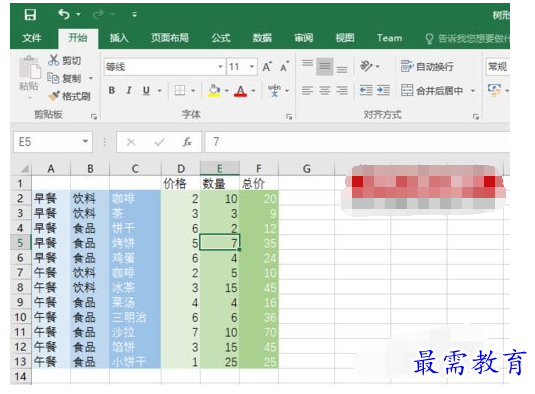Screen dimensions: 535x394
Task: Switch to the Team ribbon tab
Action: (x=389, y=38)
